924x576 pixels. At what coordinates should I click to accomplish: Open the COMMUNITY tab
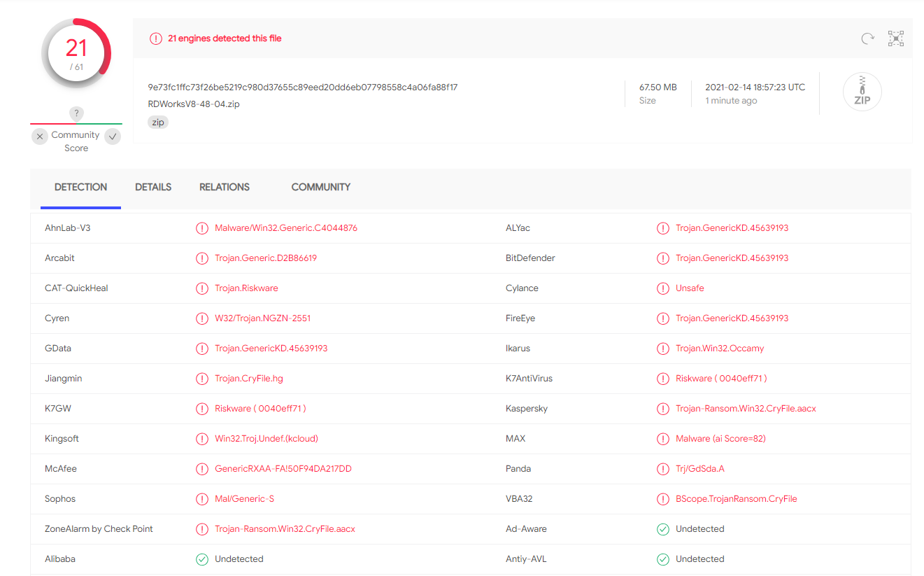pos(321,187)
